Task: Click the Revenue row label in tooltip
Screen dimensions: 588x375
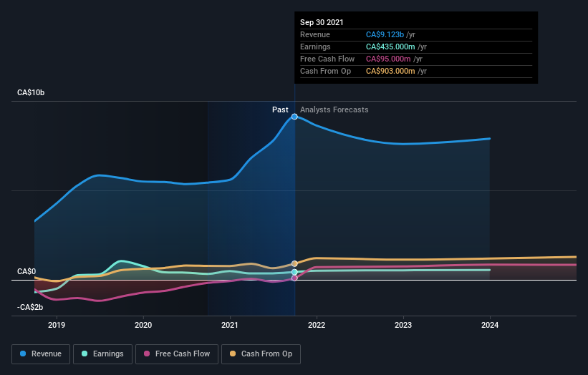Action: (315, 34)
